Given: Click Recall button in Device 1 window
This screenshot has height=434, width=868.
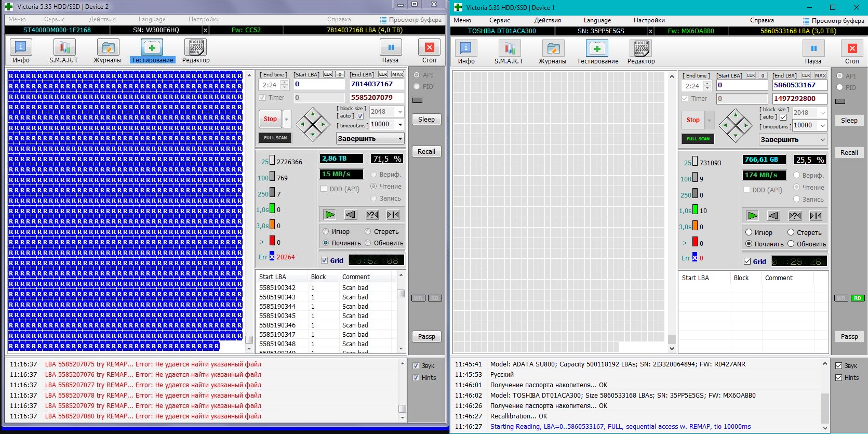Looking at the screenshot, I should click(x=849, y=153).
